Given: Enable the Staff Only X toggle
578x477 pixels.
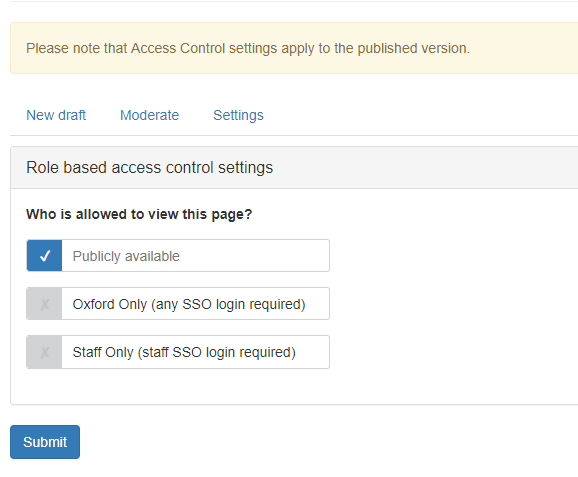Looking at the screenshot, I should 44,352.
